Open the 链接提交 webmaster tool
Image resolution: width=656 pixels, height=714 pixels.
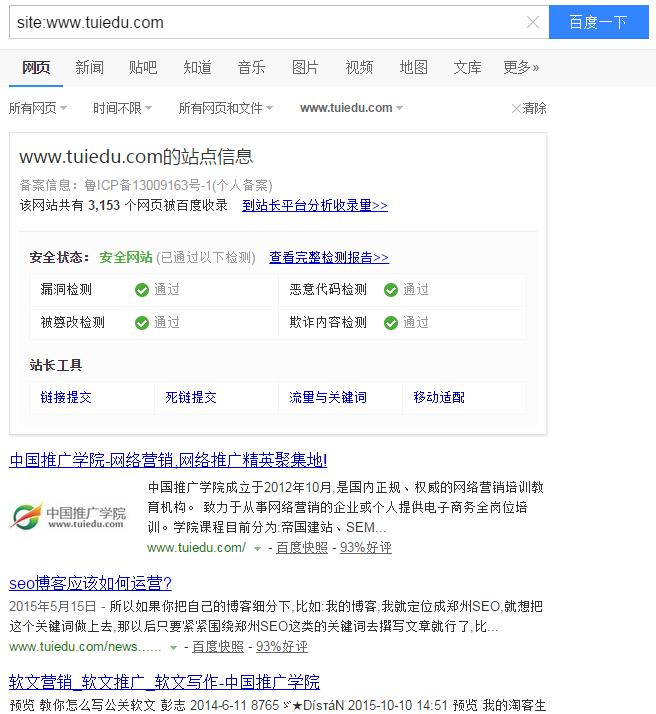[66, 398]
